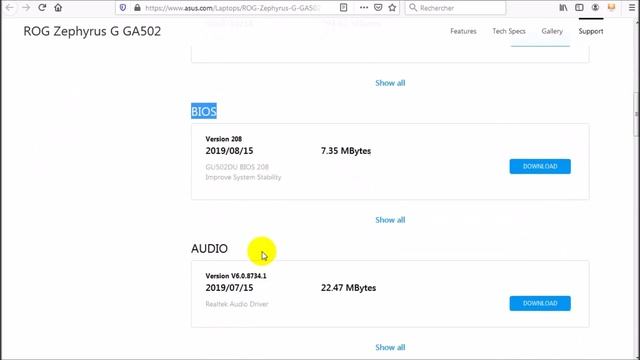Open the Tech Specs tab
The width and height of the screenshot is (640, 360).
tap(509, 31)
